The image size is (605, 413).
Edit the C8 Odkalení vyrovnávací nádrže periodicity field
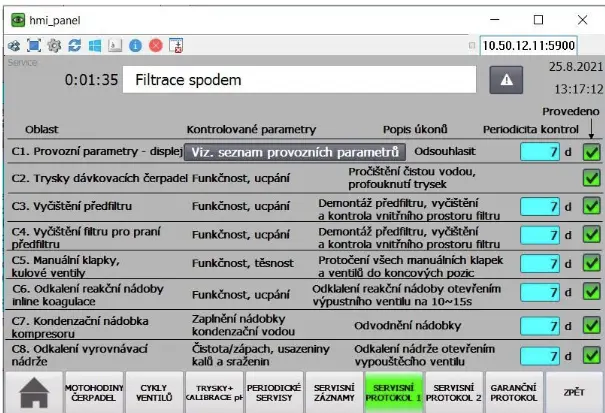[540, 356]
